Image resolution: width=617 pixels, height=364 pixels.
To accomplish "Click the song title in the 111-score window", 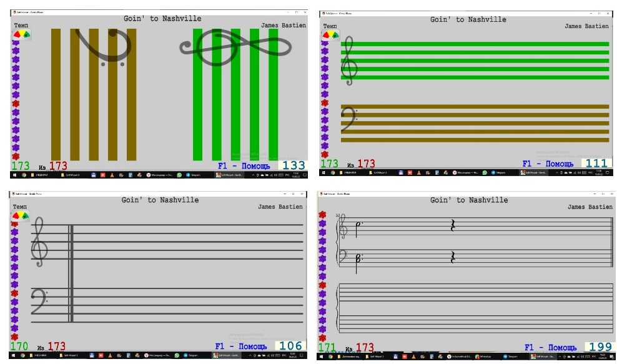I will pos(468,19).
